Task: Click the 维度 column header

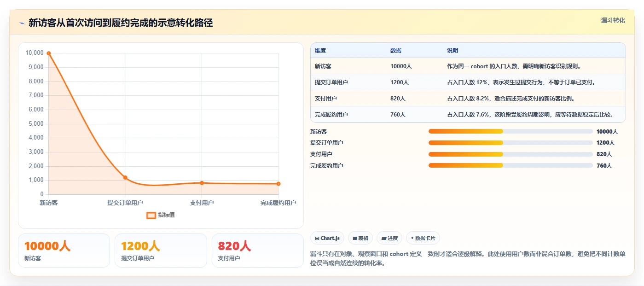Action: click(320, 51)
